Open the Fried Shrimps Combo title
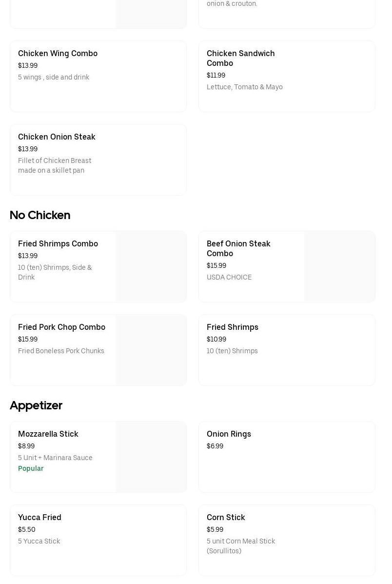 (58, 244)
